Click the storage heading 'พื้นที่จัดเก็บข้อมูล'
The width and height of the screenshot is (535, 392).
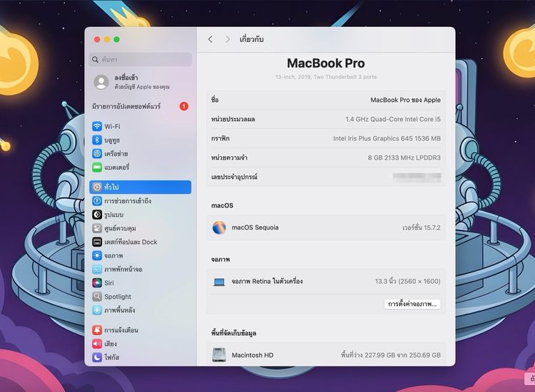click(x=234, y=334)
